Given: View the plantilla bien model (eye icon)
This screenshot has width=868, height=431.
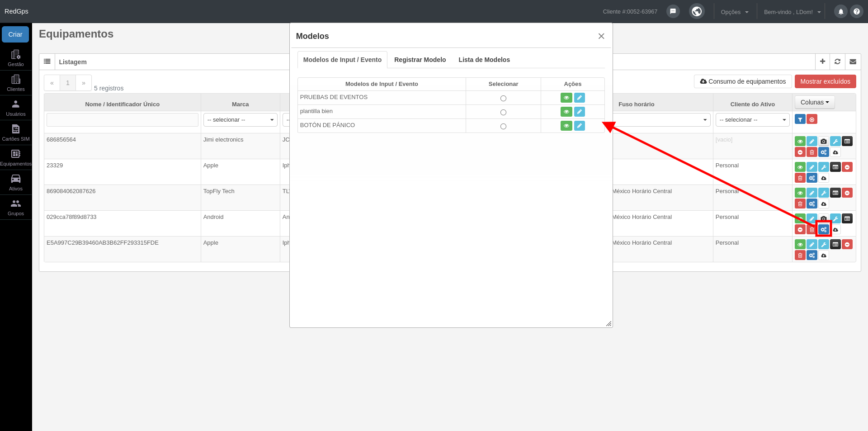Looking at the screenshot, I should (566, 112).
